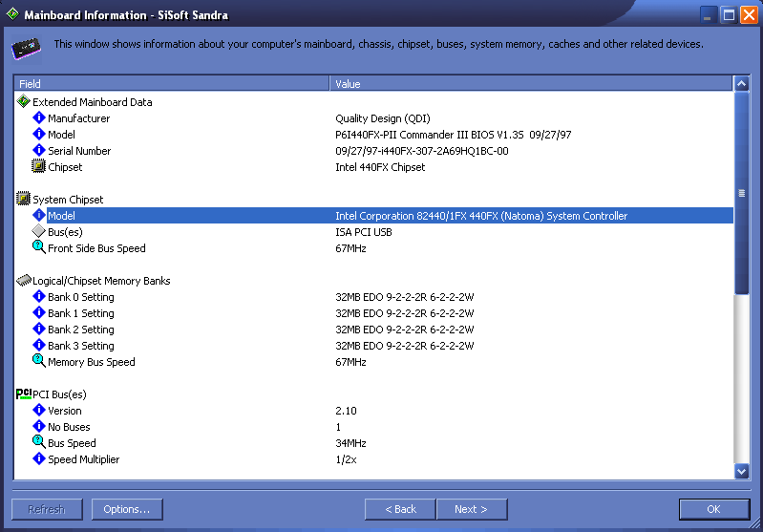Click the System Chipset section icon
The image size is (763, 532).
point(24,199)
